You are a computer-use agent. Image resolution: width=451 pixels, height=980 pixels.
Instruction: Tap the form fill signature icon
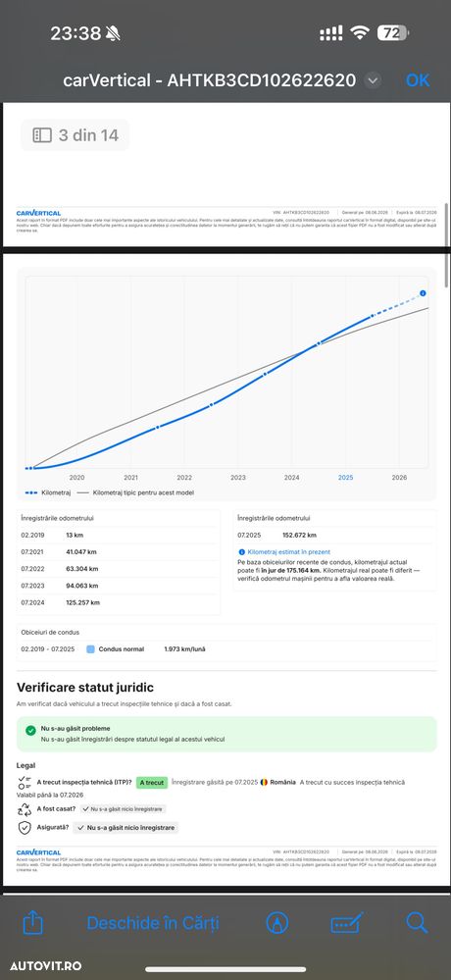pos(347,923)
